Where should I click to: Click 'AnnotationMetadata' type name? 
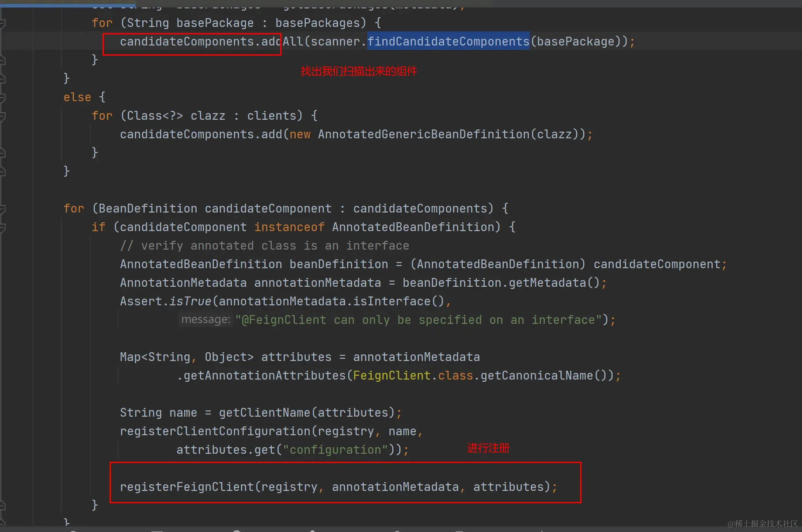[x=183, y=283]
